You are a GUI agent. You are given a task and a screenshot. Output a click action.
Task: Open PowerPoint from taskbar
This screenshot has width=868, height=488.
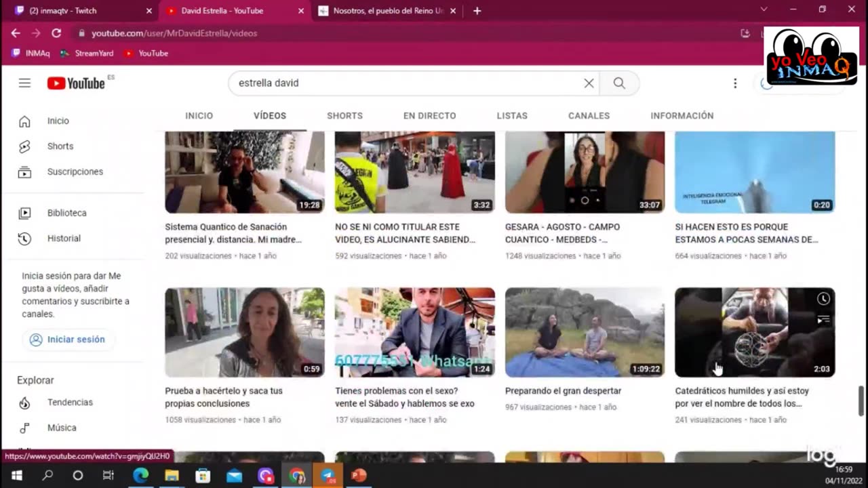coord(359,476)
